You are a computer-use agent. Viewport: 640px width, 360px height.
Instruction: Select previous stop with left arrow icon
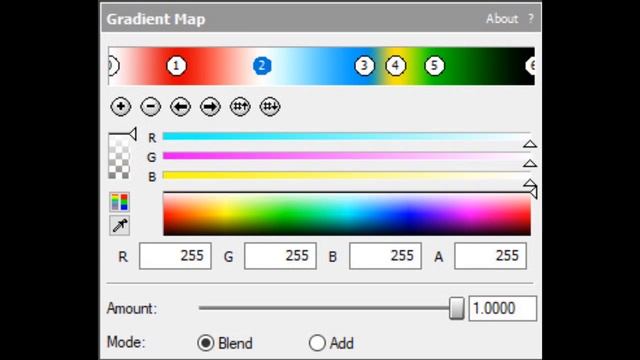point(180,107)
